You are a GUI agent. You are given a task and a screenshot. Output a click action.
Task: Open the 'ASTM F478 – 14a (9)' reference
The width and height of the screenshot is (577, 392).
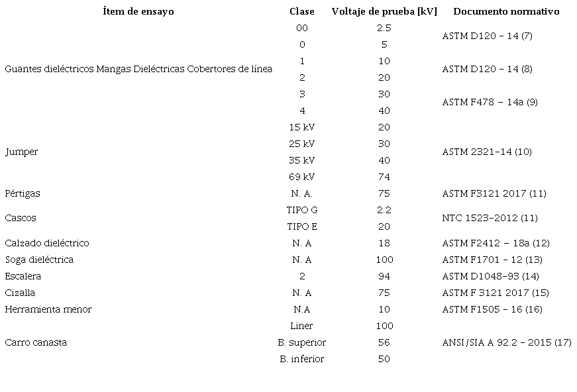(490, 102)
